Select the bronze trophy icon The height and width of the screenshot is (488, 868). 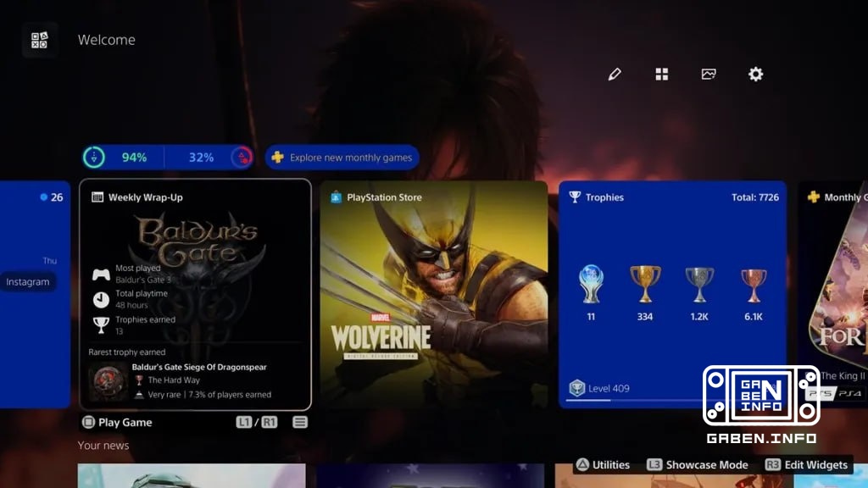click(754, 286)
